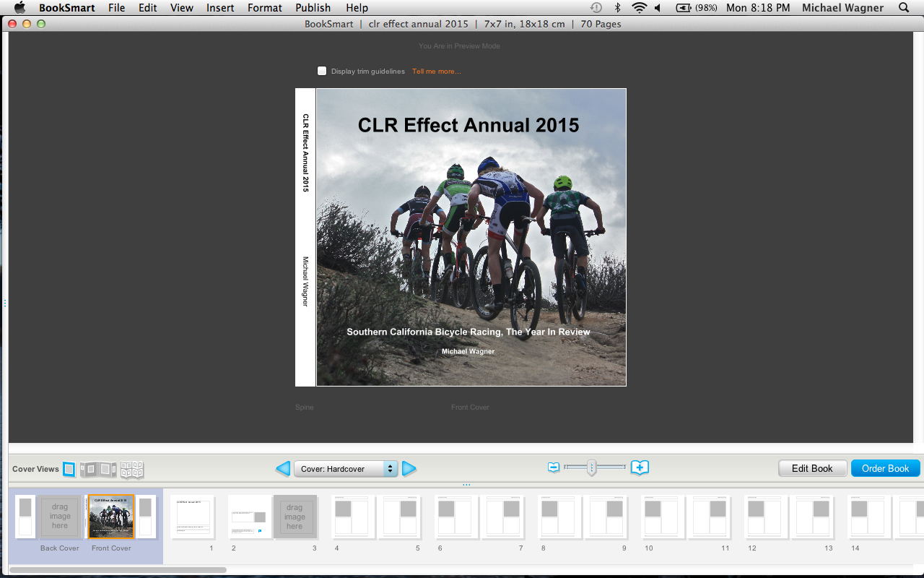This screenshot has width=924, height=578.
Task: Select the Back Cover thumbnail
Action: tap(60, 517)
